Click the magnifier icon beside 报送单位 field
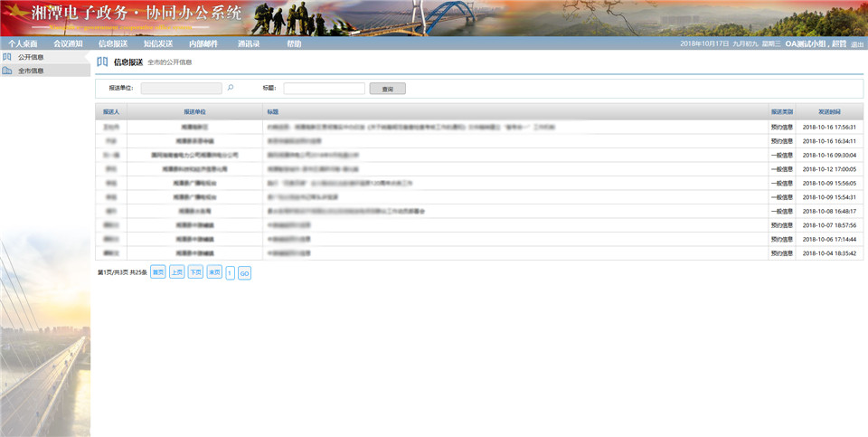 coord(231,88)
